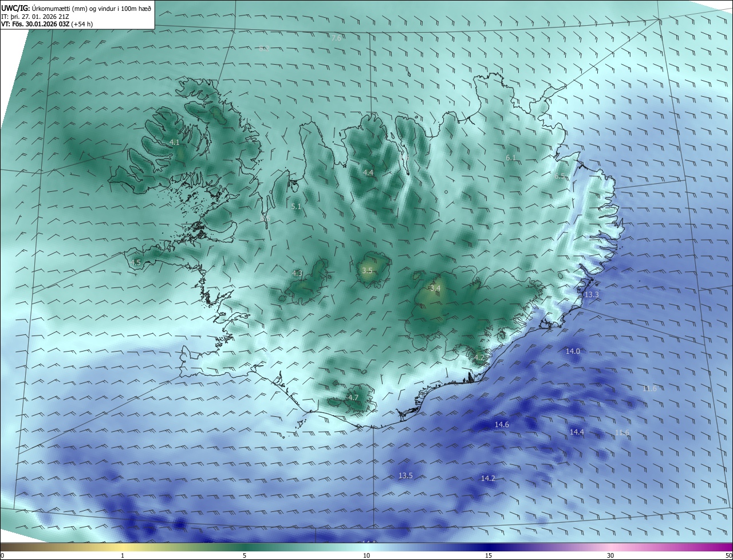Image resolution: width=733 pixels, height=560 pixels.
Task: Click the 5.1 value label on the map
Action: pos(295,206)
